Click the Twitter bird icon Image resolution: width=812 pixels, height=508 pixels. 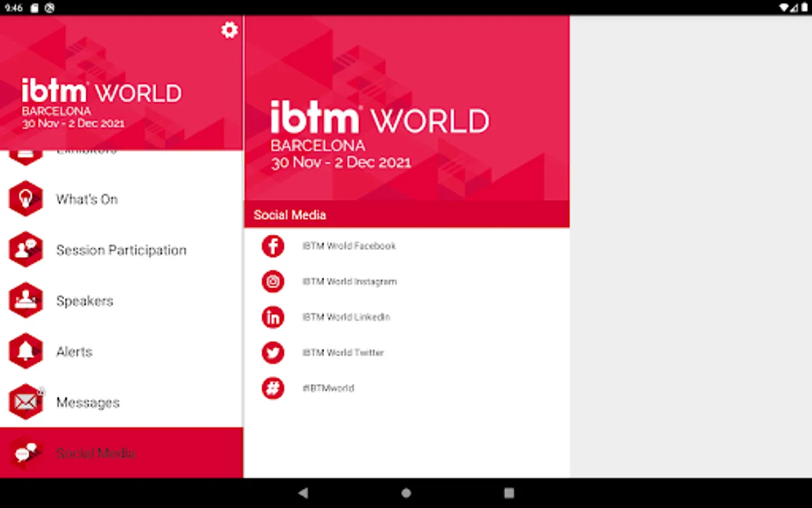coord(273,353)
